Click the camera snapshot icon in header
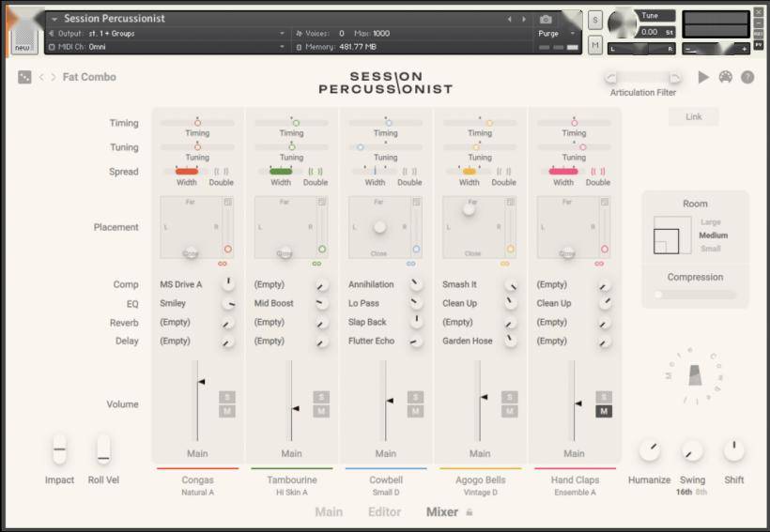The image size is (770, 532). pos(547,19)
